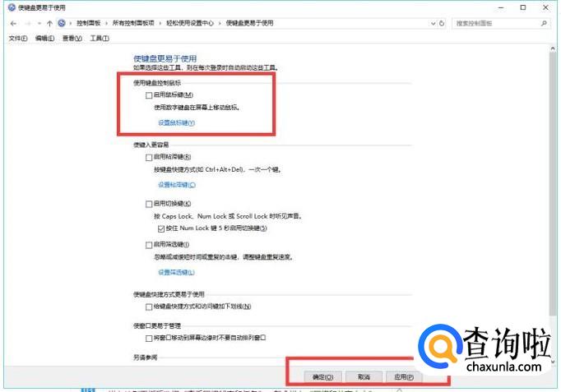
Task: Click the window title bar icon
Action: [x=12, y=7]
